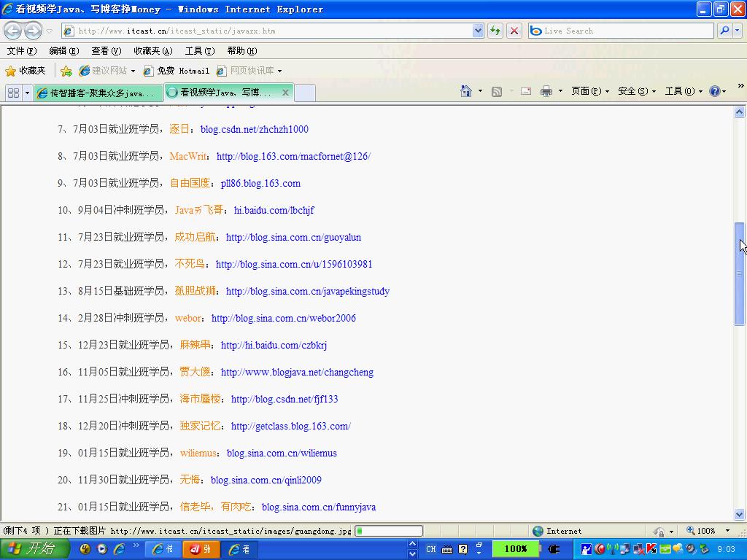The width and height of the screenshot is (747, 560).
Task: Switch to the 传智播客 tab
Action: click(x=97, y=93)
